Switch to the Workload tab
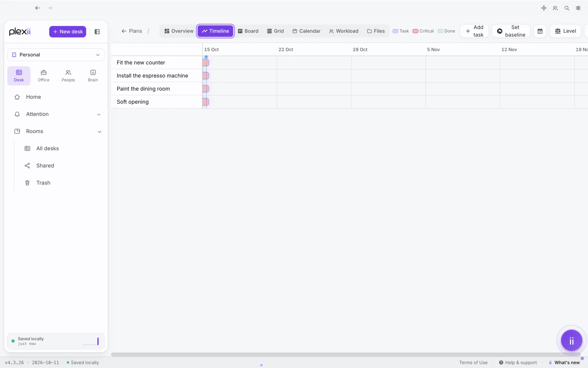Image resolution: width=588 pixels, height=368 pixels. click(x=344, y=31)
